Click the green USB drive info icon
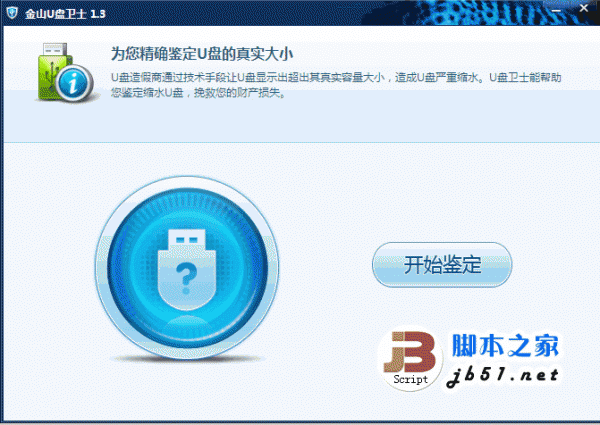600x425 pixels. click(x=65, y=72)
